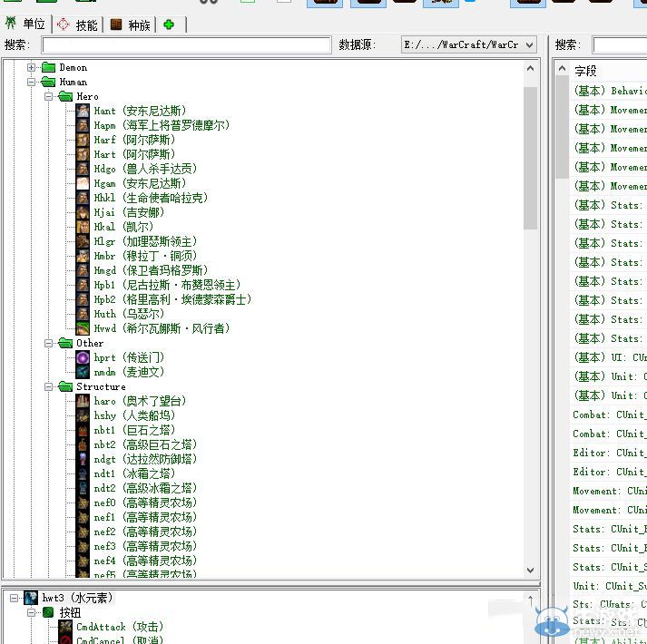The width and height of the screenshot is (647, 644).
Task: Click the left 搜索 search input field
Action: pyautogui.click(x=187, y=45)
